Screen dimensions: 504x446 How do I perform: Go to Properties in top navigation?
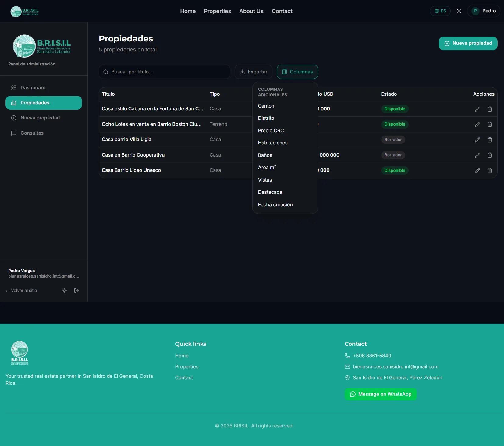tap(217, 11)
